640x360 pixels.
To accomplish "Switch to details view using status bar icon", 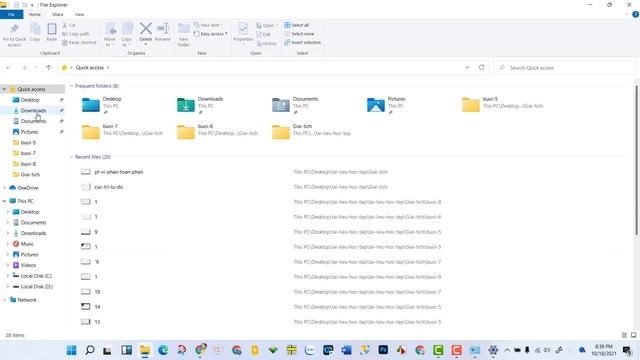I will click(x=624, y=335).
